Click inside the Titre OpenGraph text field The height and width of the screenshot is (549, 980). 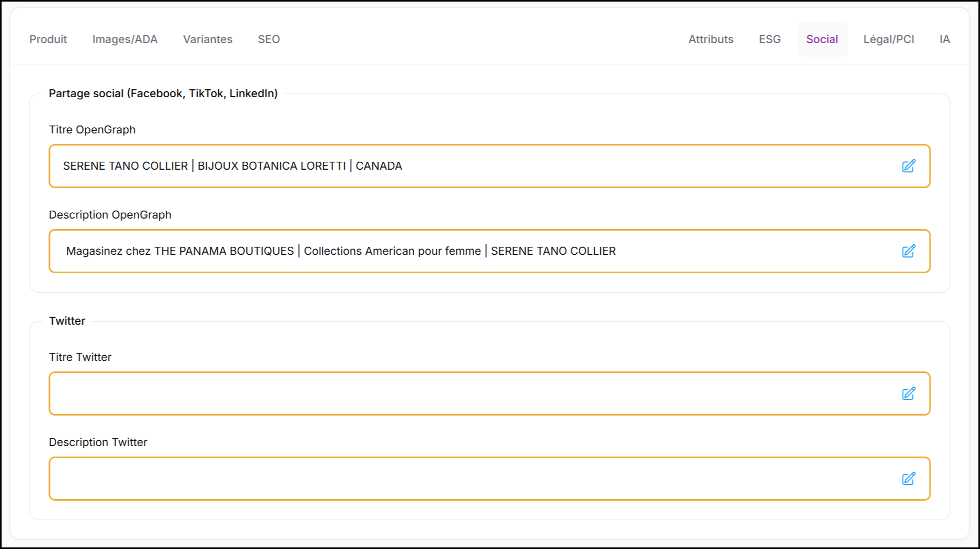(x=473, y=166)
